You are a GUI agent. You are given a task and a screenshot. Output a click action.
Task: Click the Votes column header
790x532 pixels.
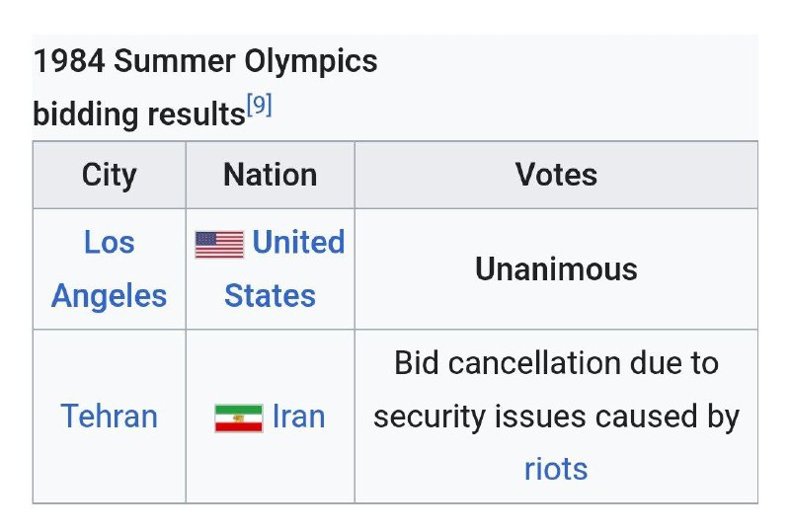556,176
